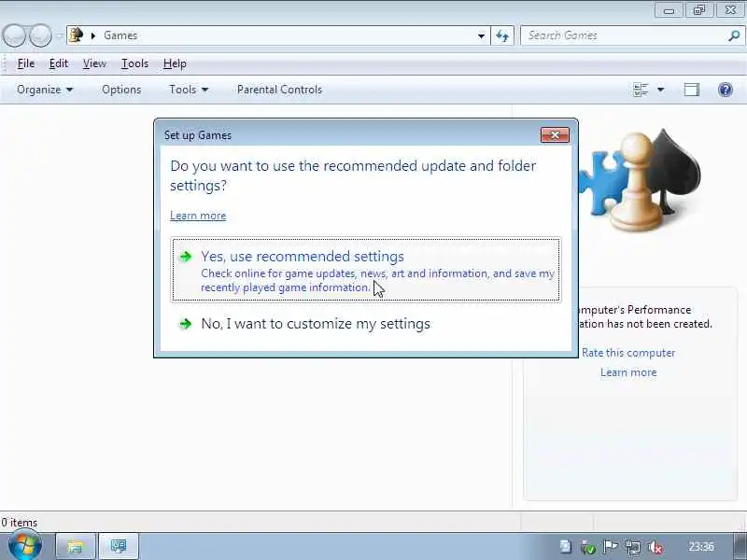Open Parental Controls from toolbar
This screenshot has height=560, width=747.
coord(279,90)
